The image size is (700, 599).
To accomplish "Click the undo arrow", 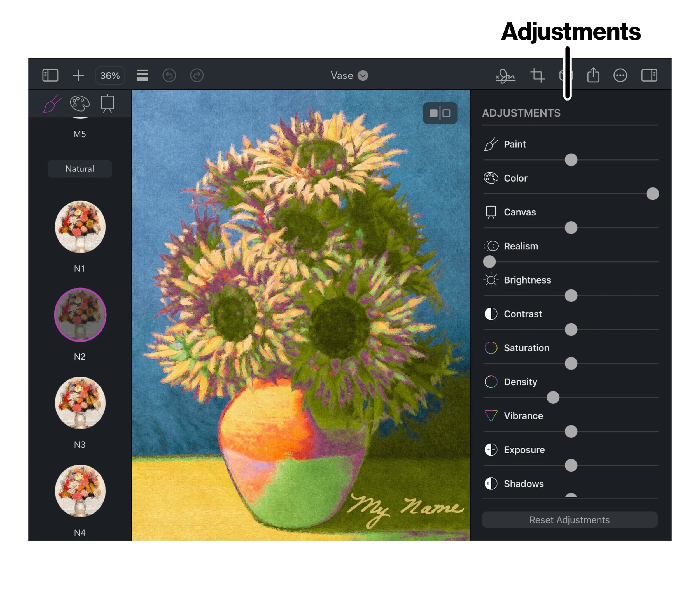I will coord(169,75).
